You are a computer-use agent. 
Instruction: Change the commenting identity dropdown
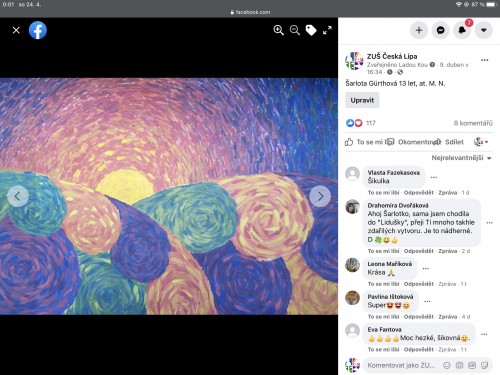click(x=481, y=142)
